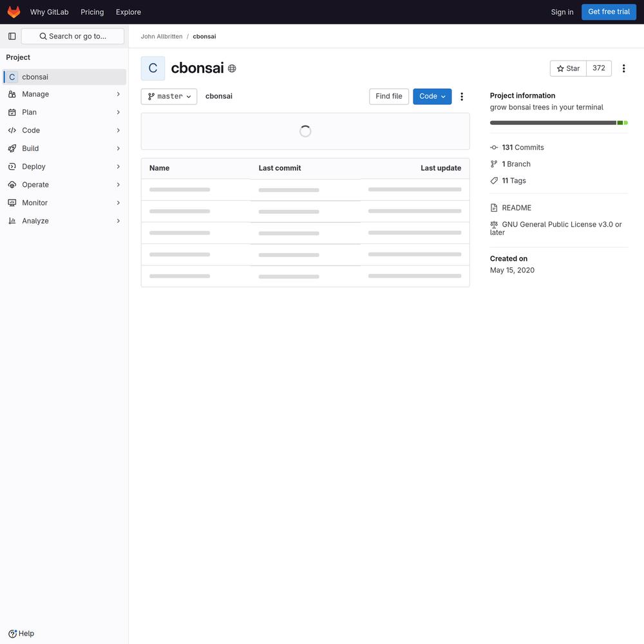Click the Deploy sidebar icon

point(12,166)
